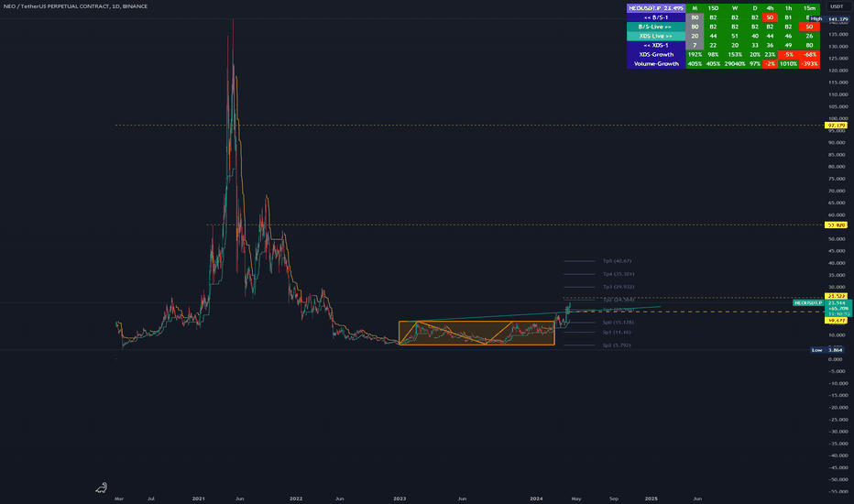Click the '1h' timeframe header in the table
This screenshot has height=504, width=854.
[x=788, y=8]
